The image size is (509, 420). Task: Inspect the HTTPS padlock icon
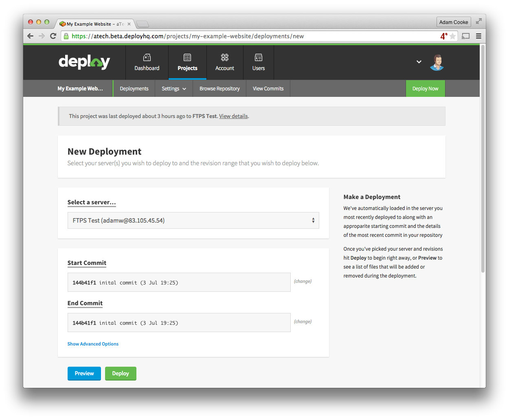[x=66, y=36]
